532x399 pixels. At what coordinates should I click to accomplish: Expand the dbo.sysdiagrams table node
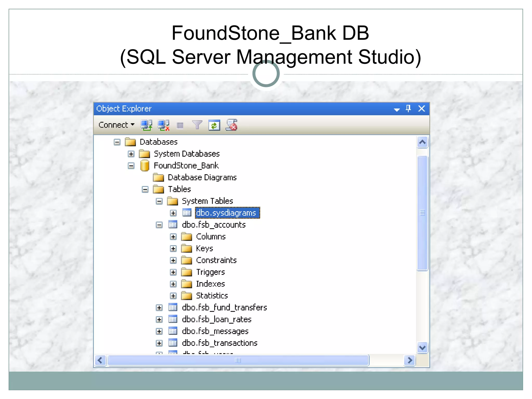(173, 213)
